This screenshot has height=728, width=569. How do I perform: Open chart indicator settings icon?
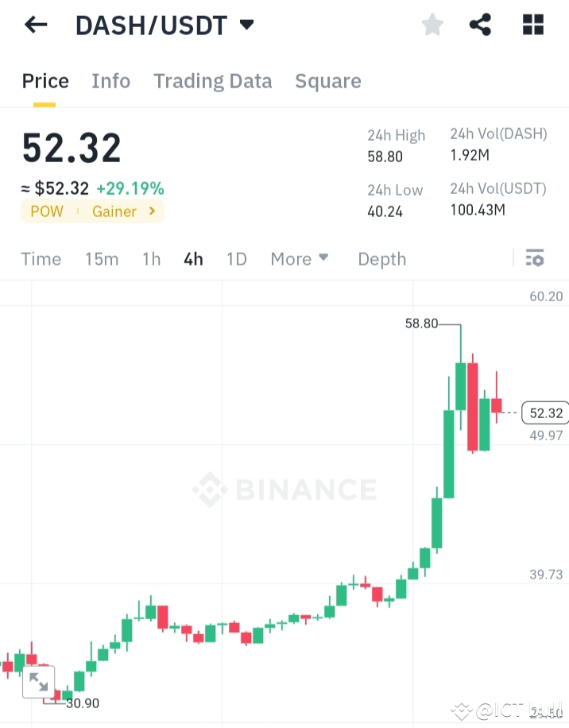(x=535, y=258)
